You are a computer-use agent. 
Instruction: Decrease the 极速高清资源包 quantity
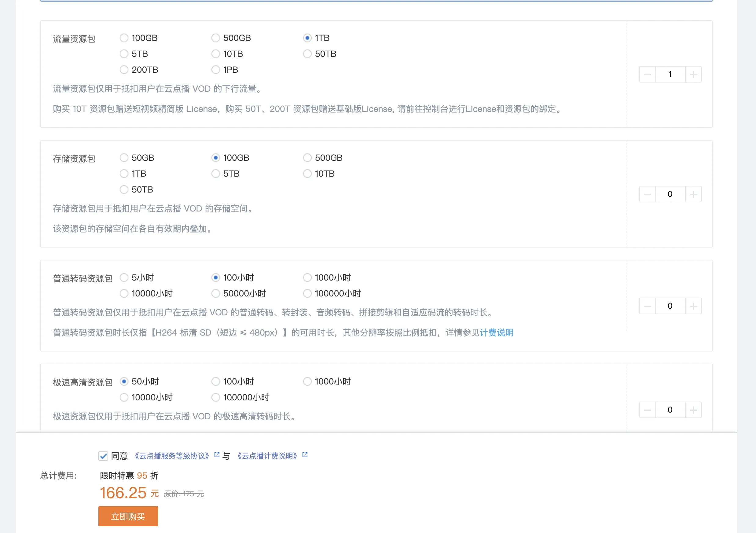coord(647,410)
